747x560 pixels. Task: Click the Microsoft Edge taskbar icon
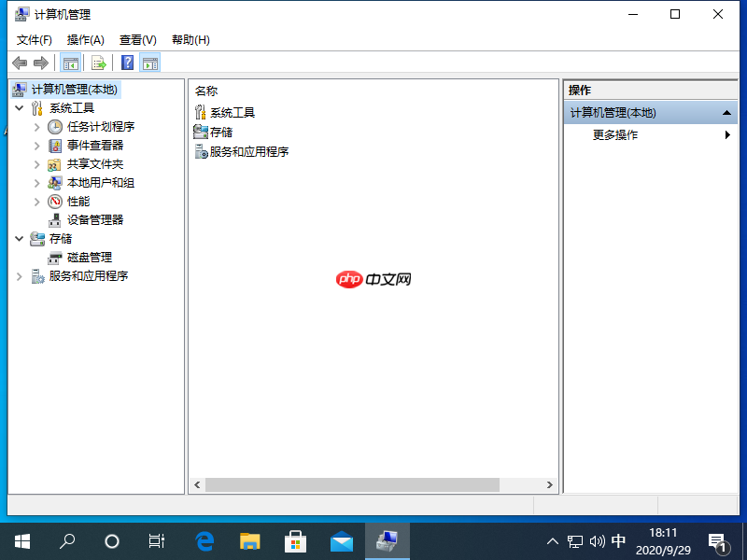[204, 540]
